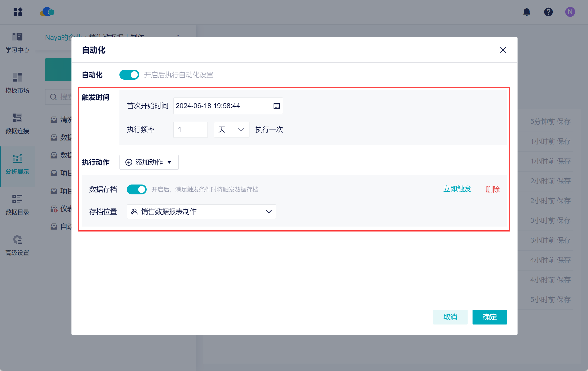This screenshot has width=588, height=371.
Task: Disable the 数据存档 toggle
Action: coord(136,189)
